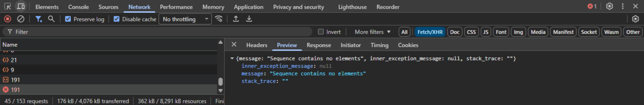Open the No throttling dropdown
This screenshot has width=644, height=105.
(x=185, y=19)
